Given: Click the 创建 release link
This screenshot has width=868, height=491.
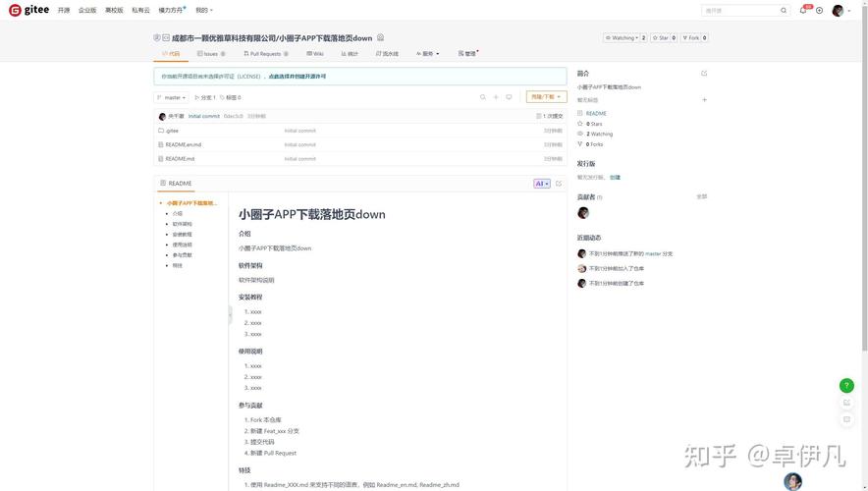Looking at the screenshot, I should click(615, 178).
